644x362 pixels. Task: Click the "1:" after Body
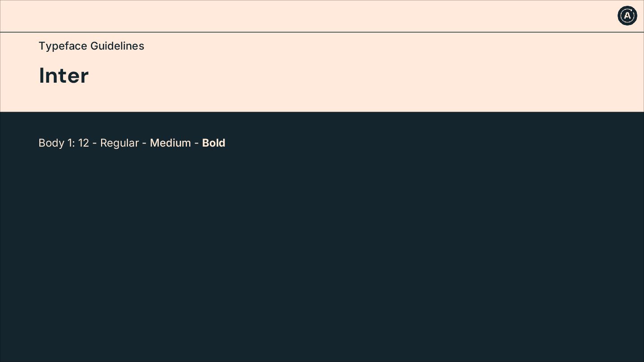coord(71,143)
